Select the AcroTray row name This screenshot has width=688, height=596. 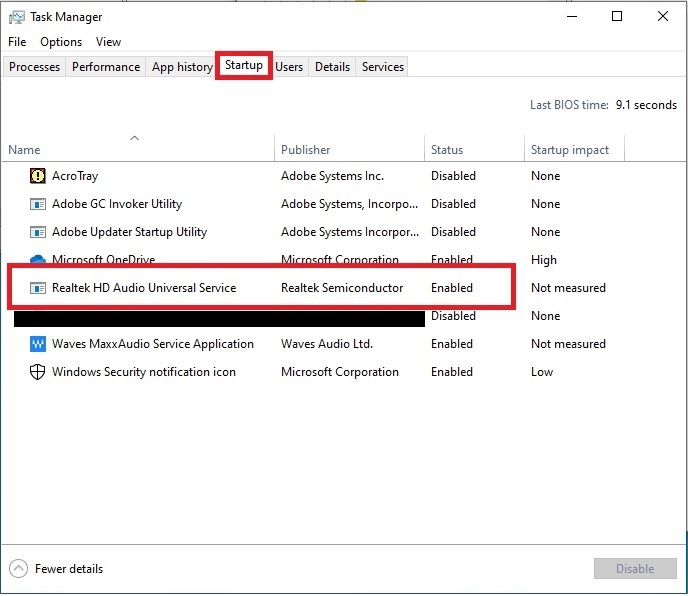pyautogui.click(x=75, y=176)
